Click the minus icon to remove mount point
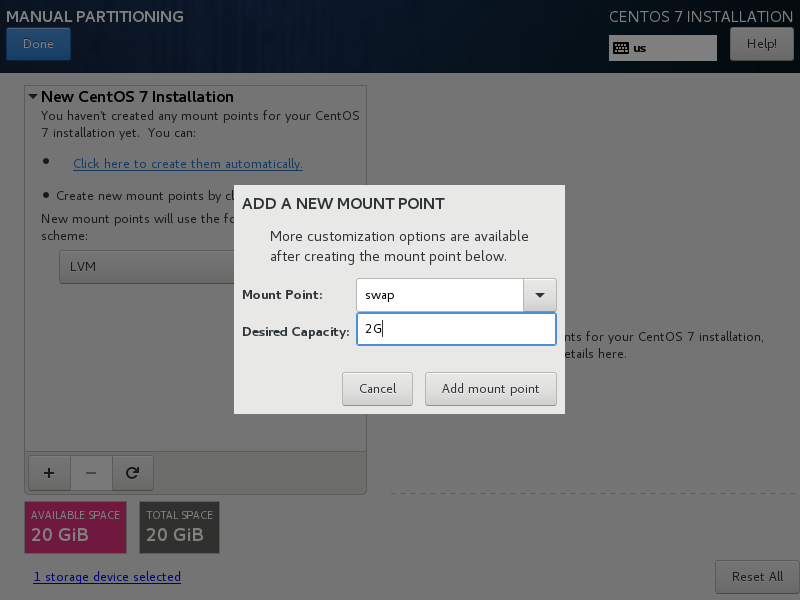The height and width of the screenshot is (600, 800). click(x=91, y=473)
